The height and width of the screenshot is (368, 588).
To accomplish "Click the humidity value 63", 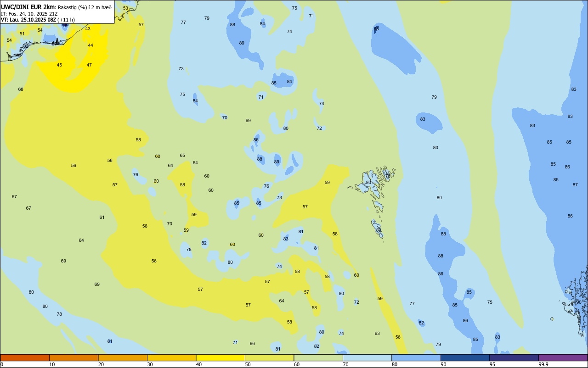I will [377, 334].
